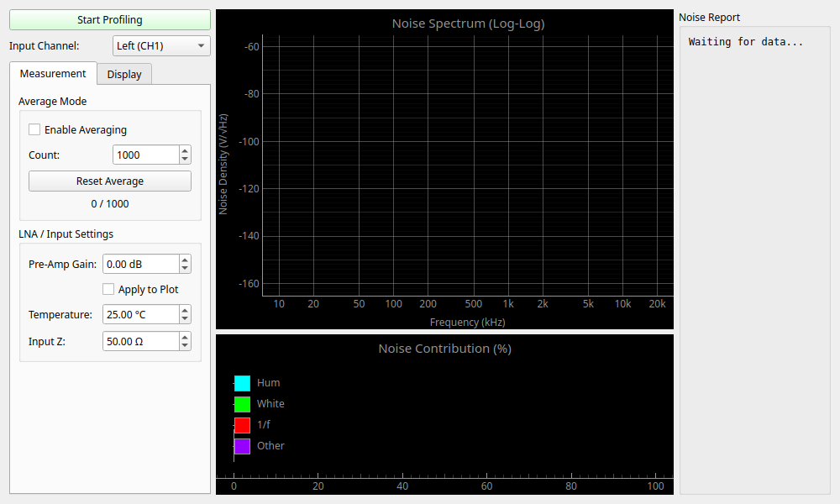Viewport: 840px width, 504px height.
Task: Select the green White noise swatch
Action: click(x=241, y=403)
